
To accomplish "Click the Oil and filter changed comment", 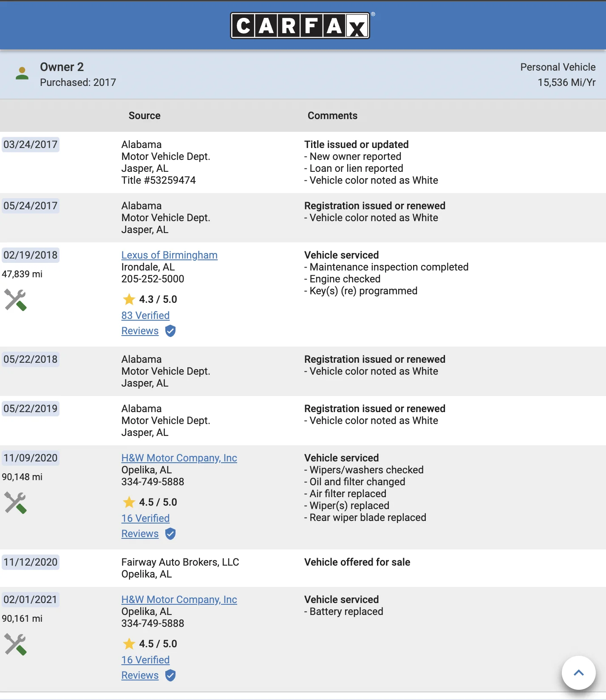I will (354, 482).
